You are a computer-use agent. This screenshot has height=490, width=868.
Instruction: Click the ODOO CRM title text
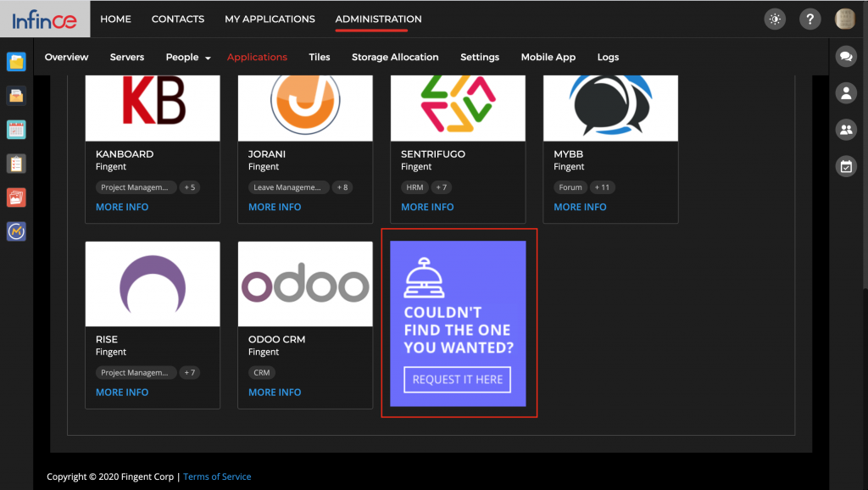click(x=277, y=339)
